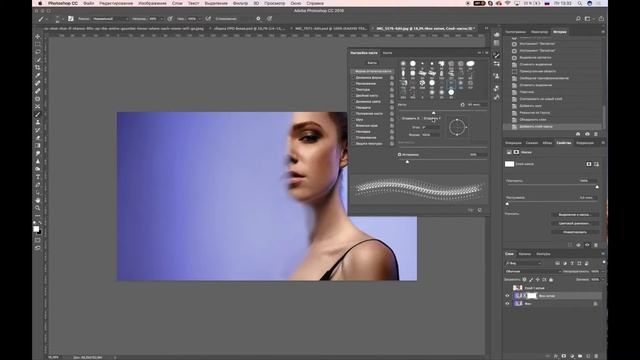Select the Crop tool
The width and height of the screenshot is (640, 360).
click(38, 67)
